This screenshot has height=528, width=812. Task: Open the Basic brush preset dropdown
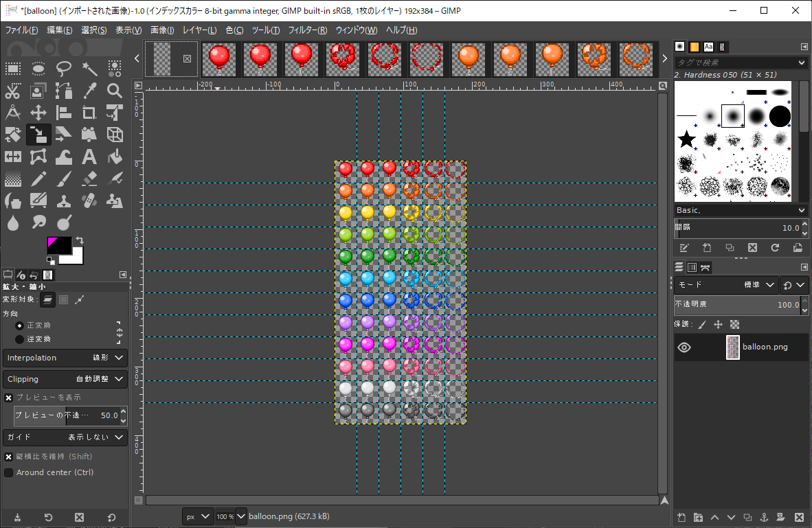(x=741, y=210)
